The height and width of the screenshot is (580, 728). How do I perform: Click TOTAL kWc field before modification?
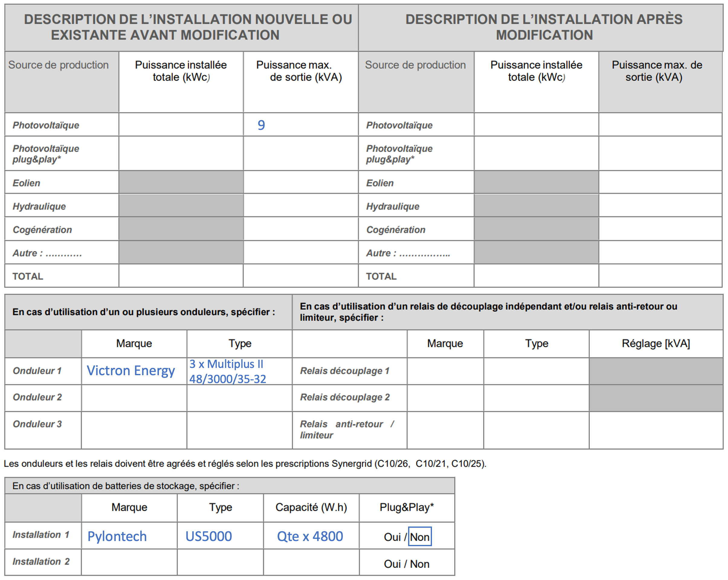pyautogui.click(x=181, y=276)
